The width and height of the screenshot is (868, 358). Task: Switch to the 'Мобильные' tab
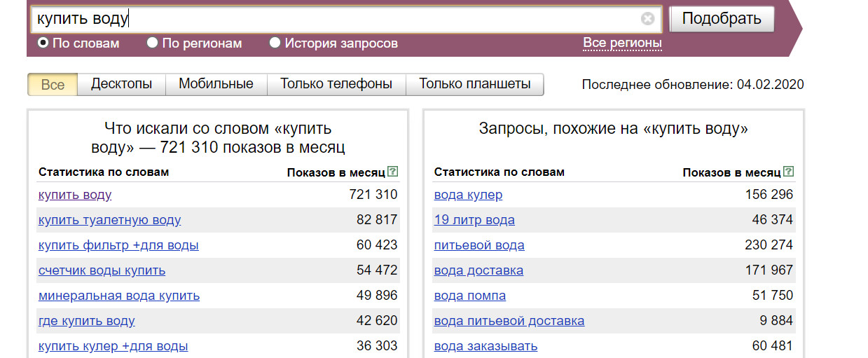coord(216,84)
